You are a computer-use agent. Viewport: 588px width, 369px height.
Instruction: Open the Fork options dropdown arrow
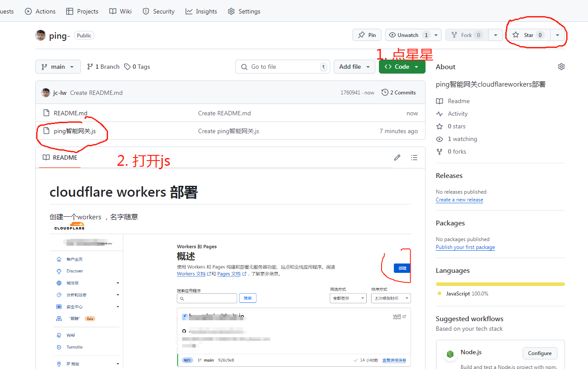[496, 35]
